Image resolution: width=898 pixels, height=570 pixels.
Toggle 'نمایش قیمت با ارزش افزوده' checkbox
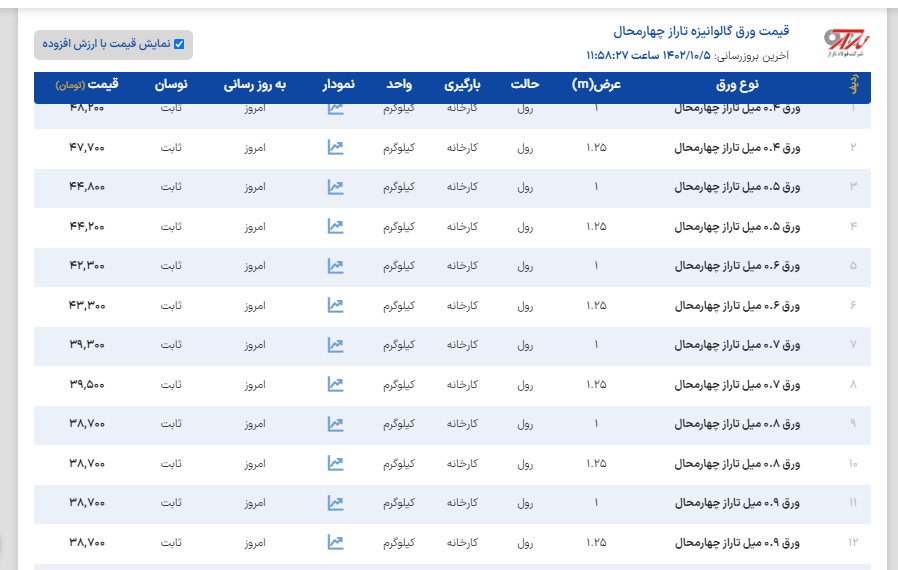[x=179, y=44]
